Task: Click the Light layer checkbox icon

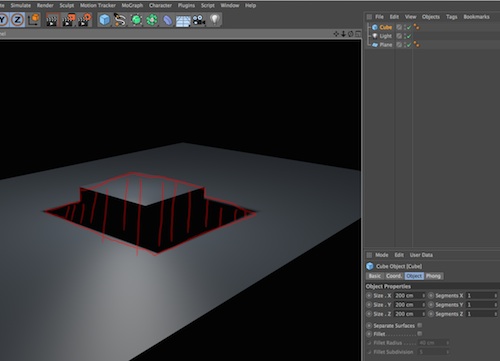Action: click(399, 36)
